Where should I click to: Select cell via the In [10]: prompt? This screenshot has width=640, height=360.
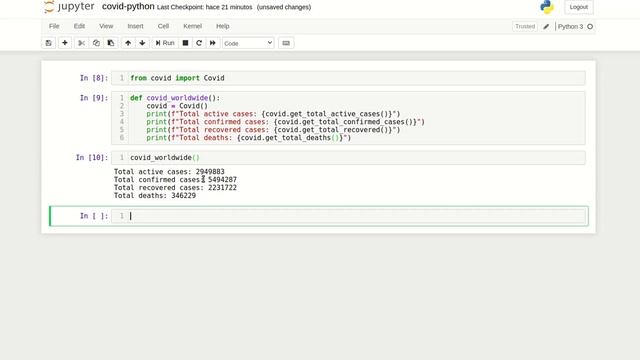[92, 158]
